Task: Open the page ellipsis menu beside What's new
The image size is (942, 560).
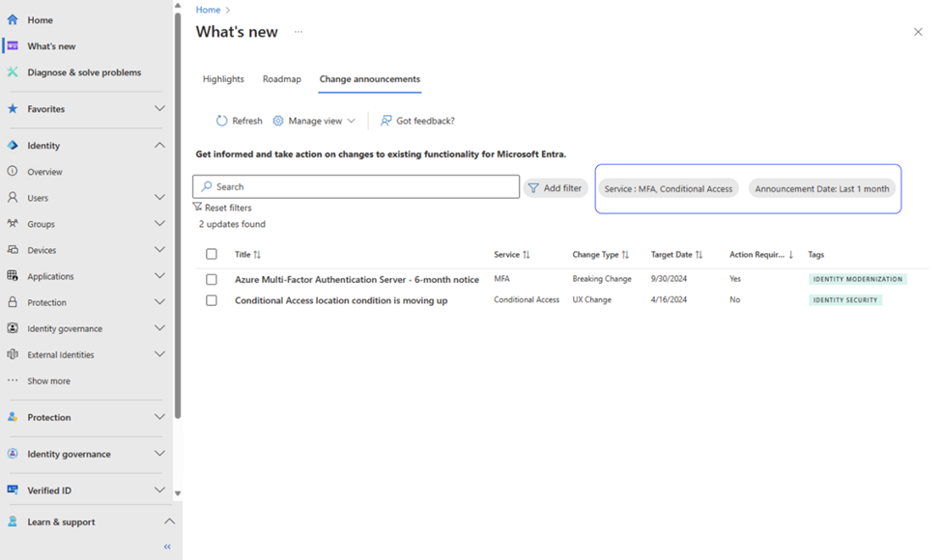Action: pyautogui.click(x=299, y=31)
